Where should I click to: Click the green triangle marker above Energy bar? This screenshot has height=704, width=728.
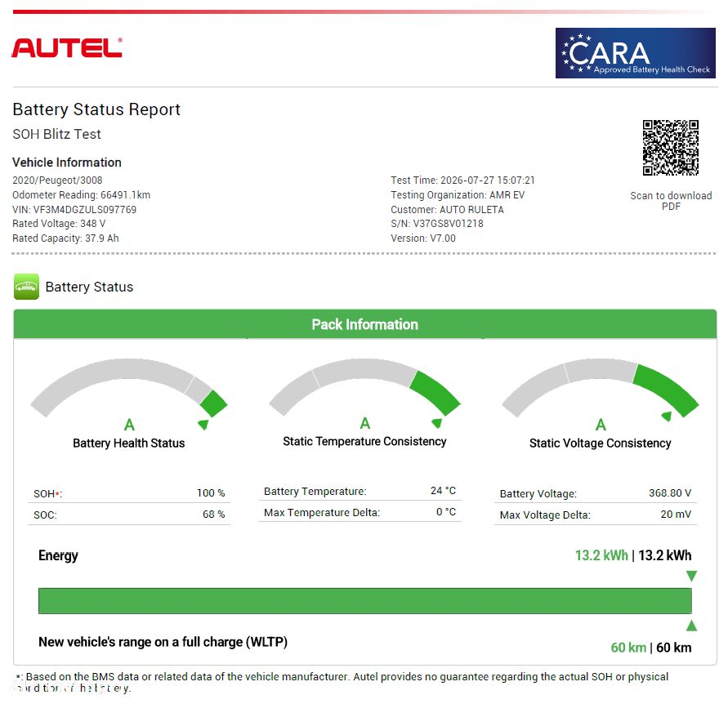click(691, 576)
